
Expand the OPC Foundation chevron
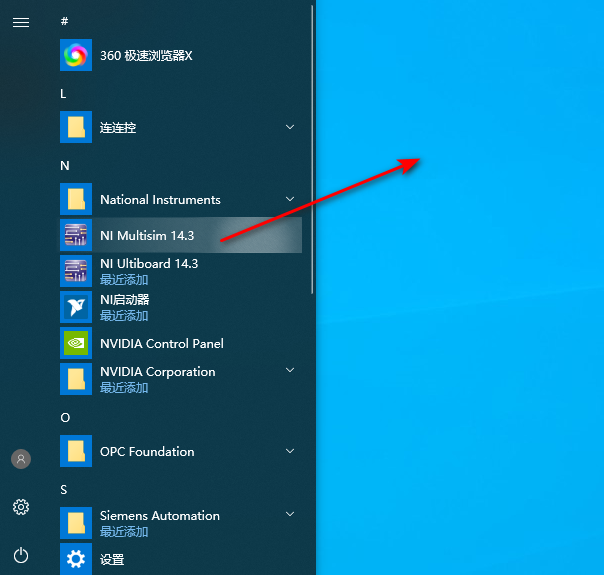[x=290, y=451]
